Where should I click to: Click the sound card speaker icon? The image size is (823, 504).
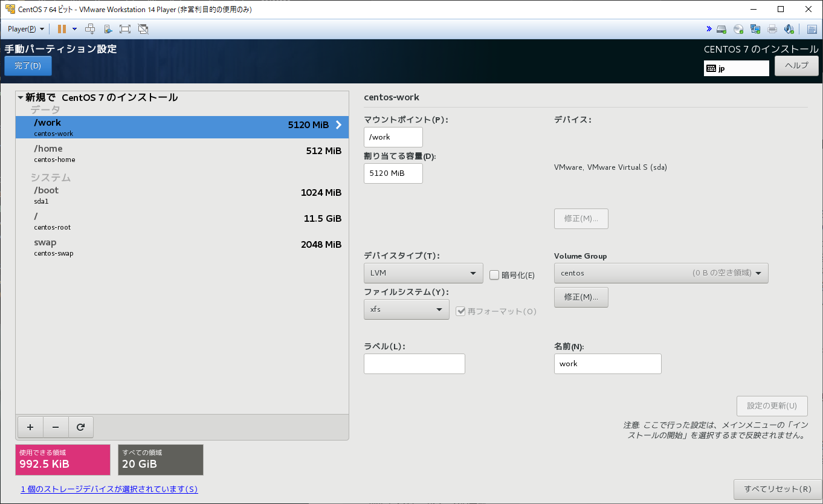coord(789,29)
